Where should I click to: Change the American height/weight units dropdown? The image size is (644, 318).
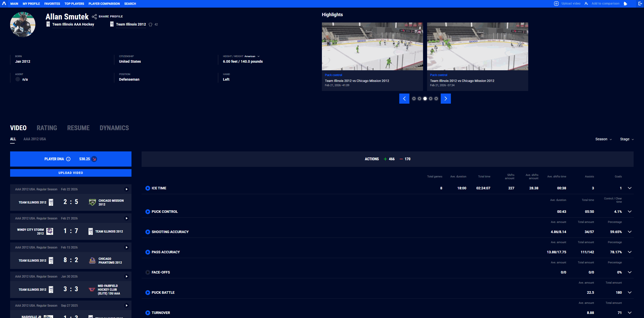point(252,56)
